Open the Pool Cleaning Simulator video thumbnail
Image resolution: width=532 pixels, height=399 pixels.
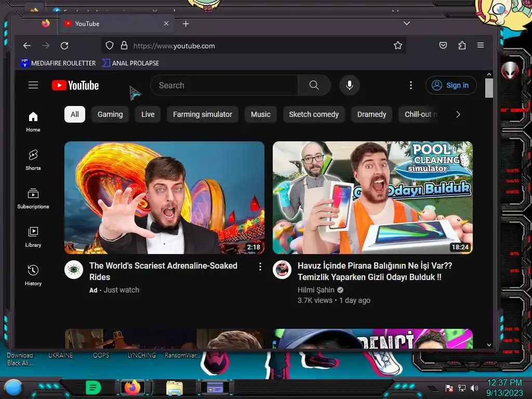(373, 197)
